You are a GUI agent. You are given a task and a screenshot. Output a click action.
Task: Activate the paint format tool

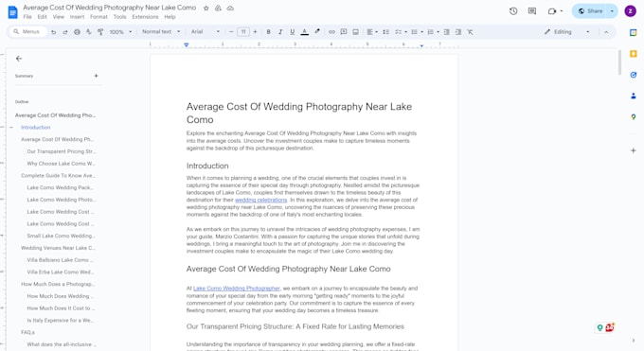coord(100,32)
